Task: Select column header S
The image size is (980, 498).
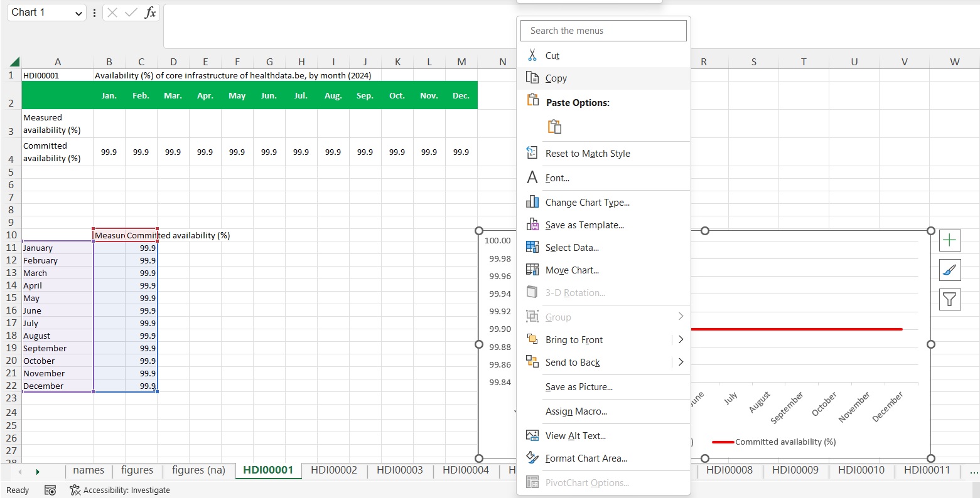Action: pyautogui.click(x=753, y=61)
